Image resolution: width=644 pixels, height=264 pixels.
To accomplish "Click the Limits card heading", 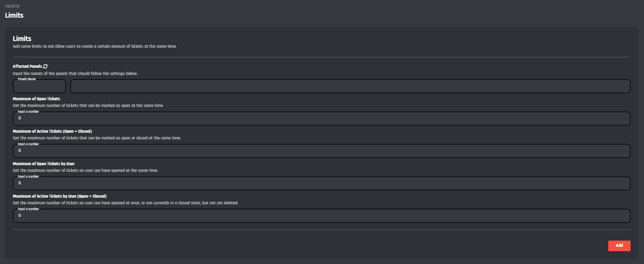I will pos(22,39).
